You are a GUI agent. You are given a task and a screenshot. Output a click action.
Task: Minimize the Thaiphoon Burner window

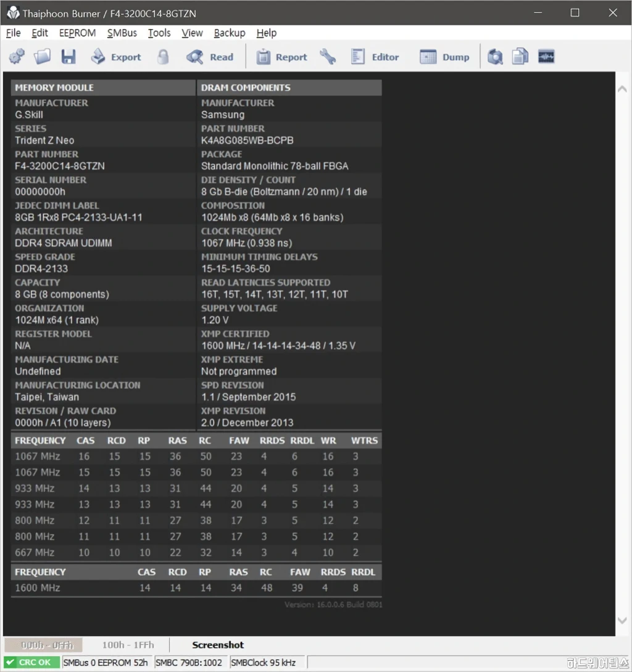coord(538,12)
